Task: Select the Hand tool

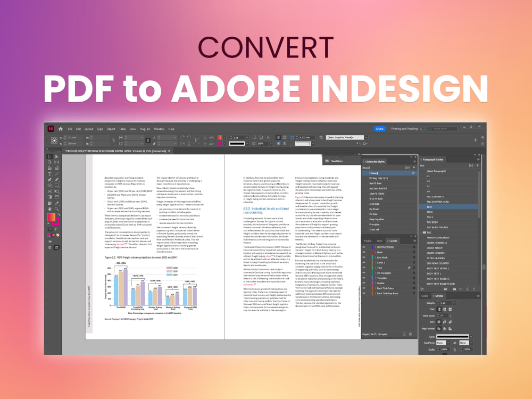Action: (49, 209)
